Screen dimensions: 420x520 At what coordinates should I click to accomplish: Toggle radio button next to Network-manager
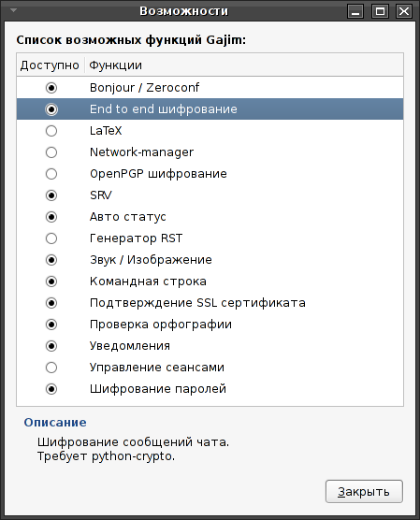[51, 152]
